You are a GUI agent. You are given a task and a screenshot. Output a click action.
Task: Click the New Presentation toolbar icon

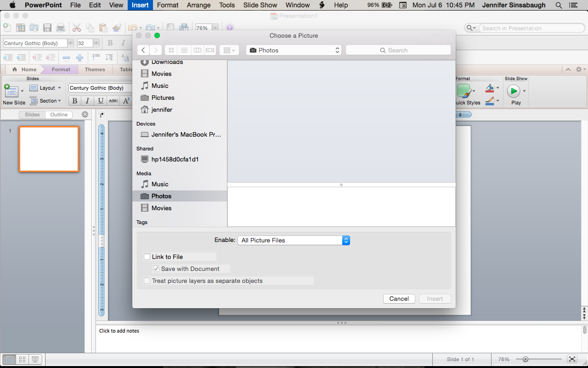coord(7,28)
